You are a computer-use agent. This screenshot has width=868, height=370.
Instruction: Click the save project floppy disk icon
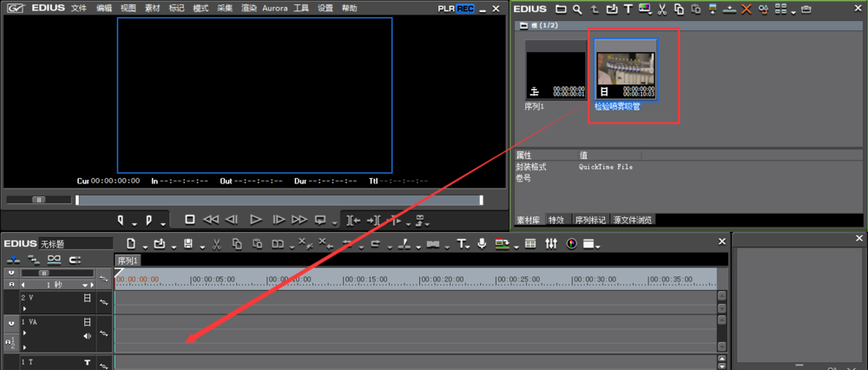(187, 244)
